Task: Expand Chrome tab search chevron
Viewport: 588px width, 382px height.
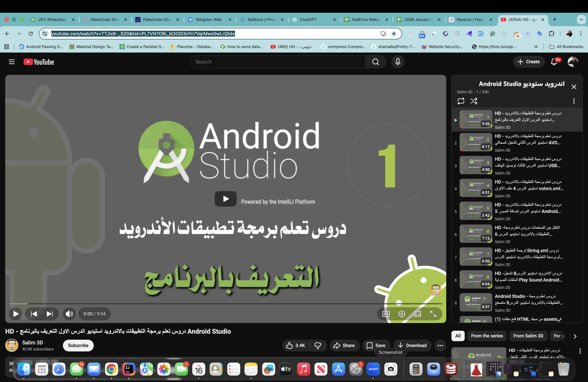Action: (x=581, y=19)
